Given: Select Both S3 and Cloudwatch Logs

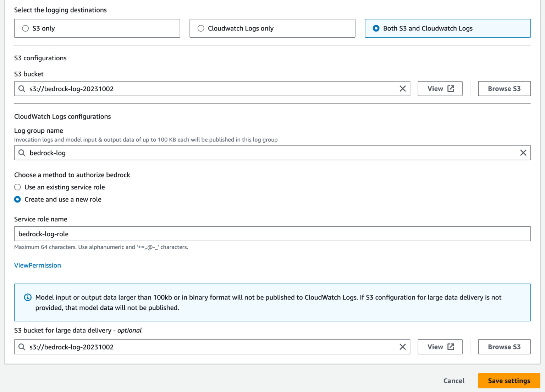Looking at the screenshot, I should [x=376, y=28].
